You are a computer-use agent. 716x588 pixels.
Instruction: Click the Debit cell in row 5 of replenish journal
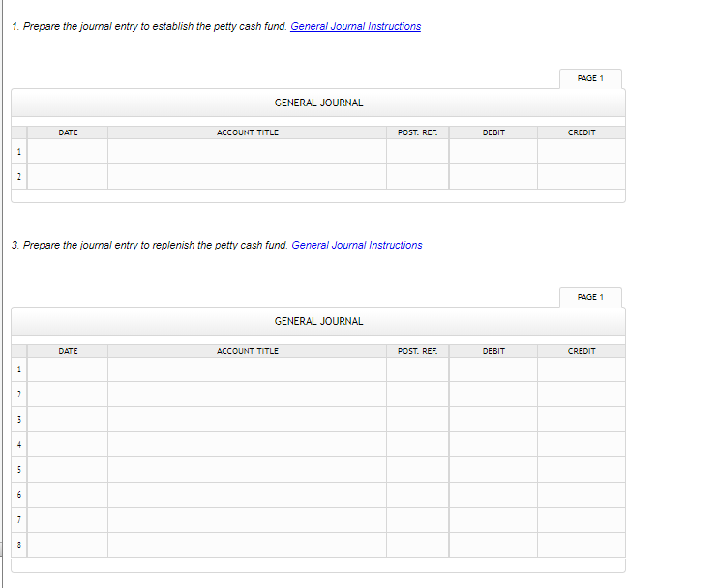coord(493,470)
